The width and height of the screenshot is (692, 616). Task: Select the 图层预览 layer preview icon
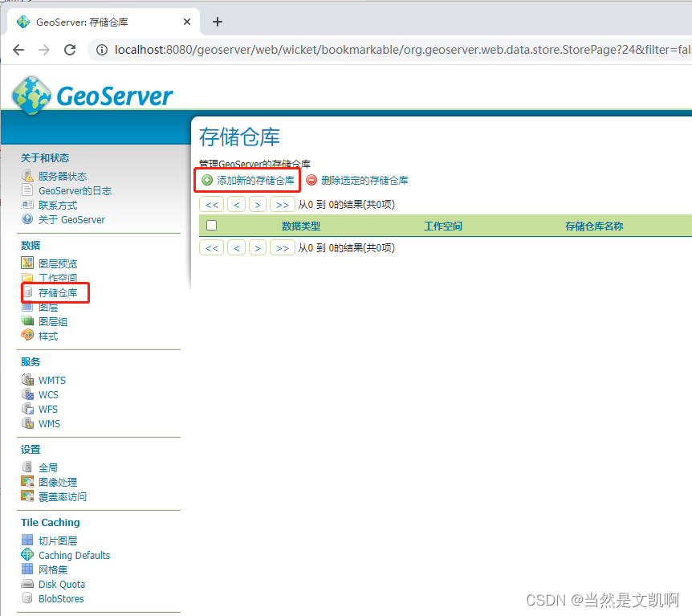27,263
